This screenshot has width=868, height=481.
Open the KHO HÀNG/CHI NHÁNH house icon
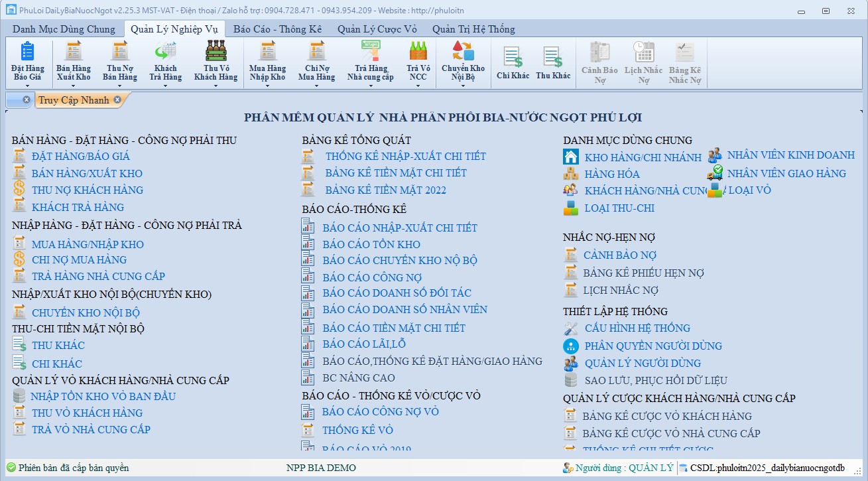point(570,157)
